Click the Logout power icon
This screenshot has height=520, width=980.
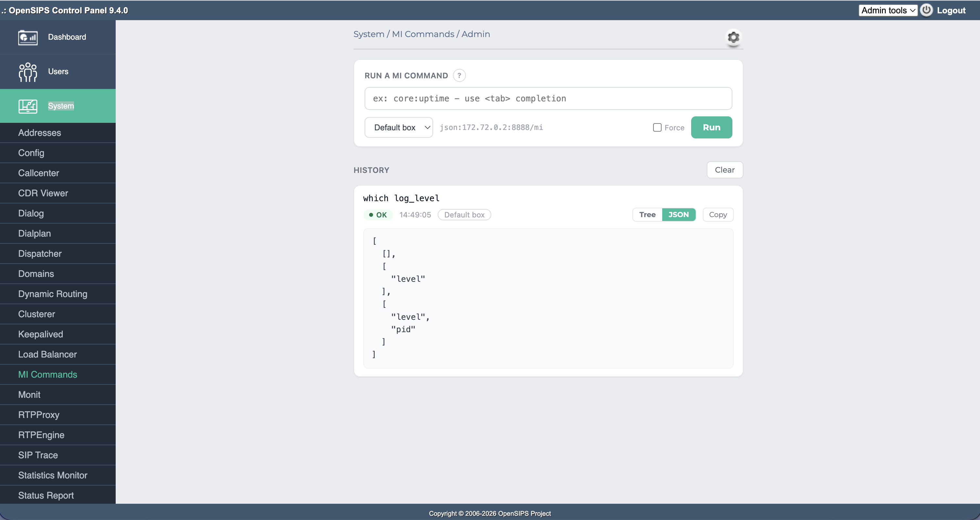pos(926,10)
